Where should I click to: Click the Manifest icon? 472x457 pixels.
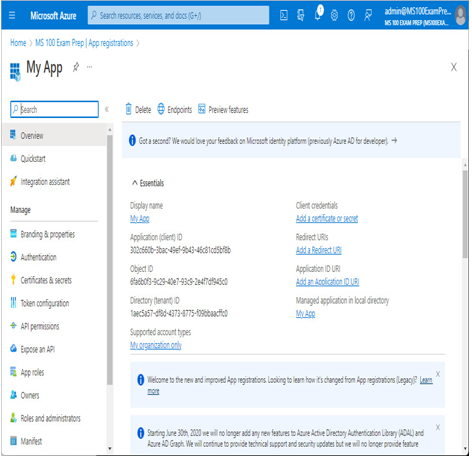tap(13, 441)
